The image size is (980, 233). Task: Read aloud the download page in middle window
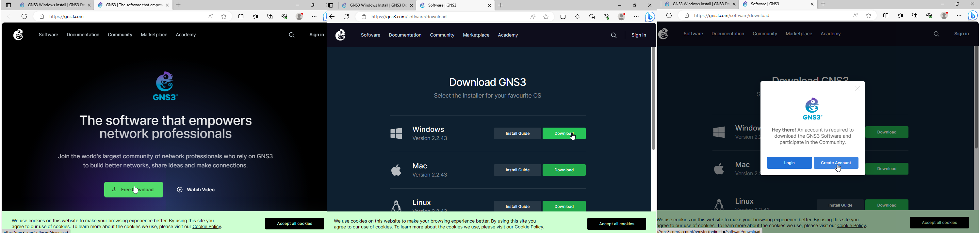(x=533, y=17)
